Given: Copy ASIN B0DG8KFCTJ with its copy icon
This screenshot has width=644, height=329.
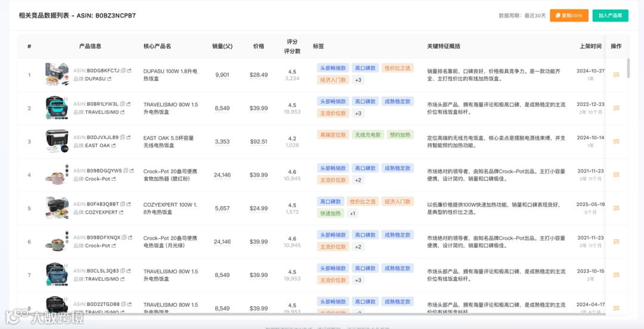Looking at the screenshot, I should 123,70.
